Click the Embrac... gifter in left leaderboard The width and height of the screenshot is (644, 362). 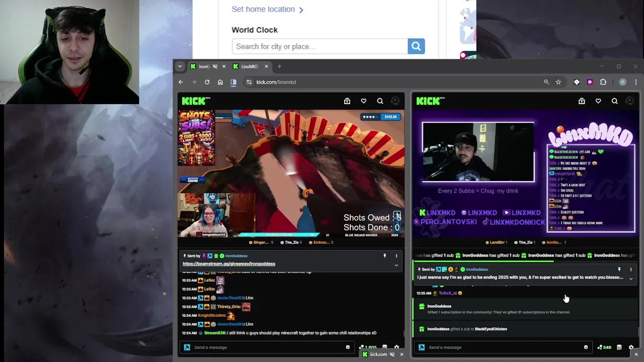[321, 242]
